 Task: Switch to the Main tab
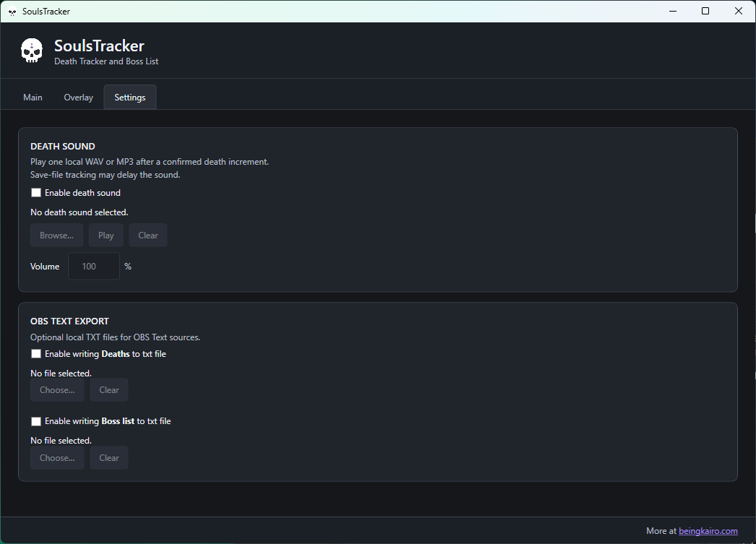point(33,98)
